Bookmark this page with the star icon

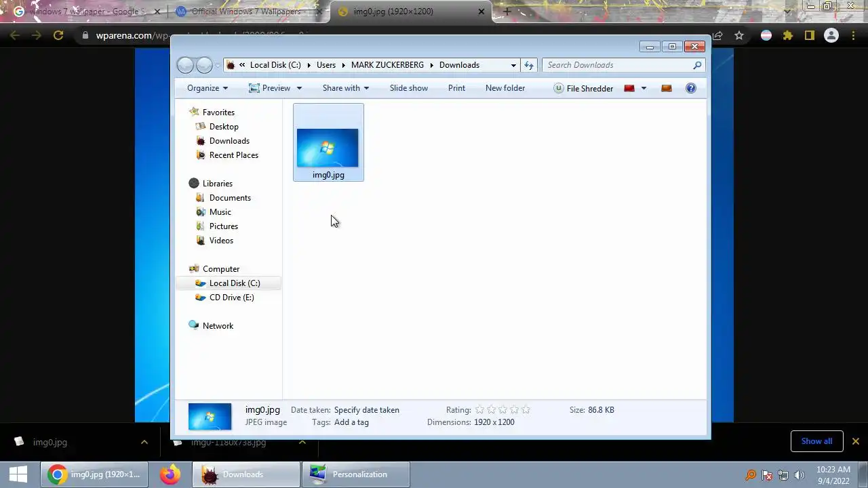pyautogui.click(x=739, y=35)
